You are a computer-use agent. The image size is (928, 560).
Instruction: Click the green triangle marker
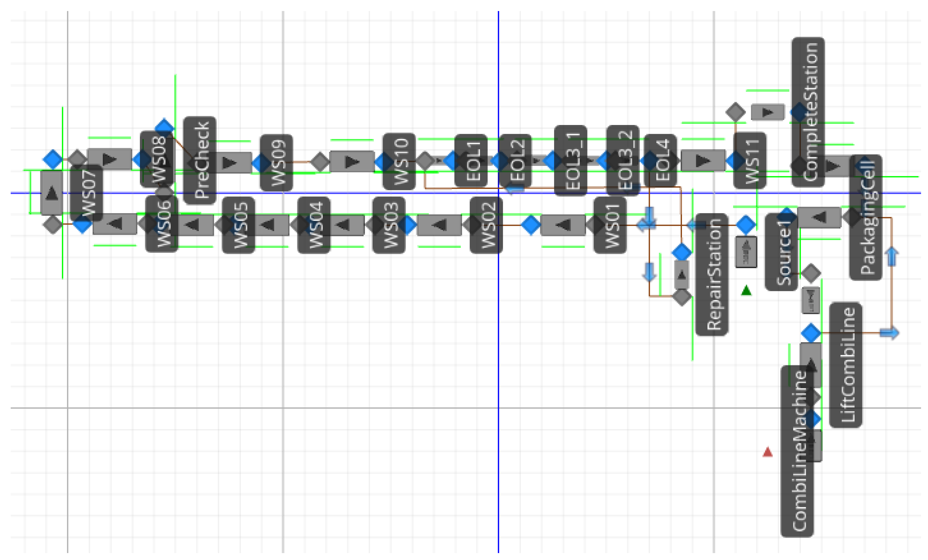click(746, 291)
